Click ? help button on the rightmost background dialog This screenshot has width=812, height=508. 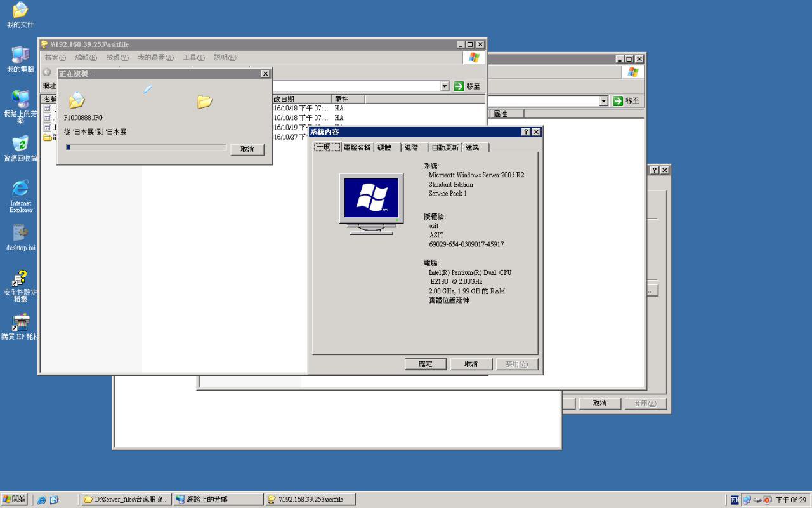[x=655, y=170]
